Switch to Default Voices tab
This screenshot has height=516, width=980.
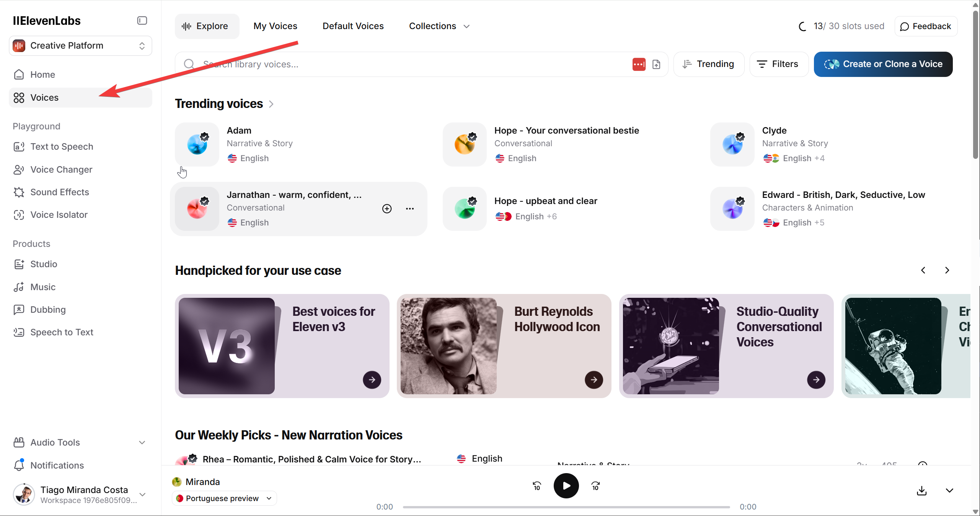click(x=353, y=26)
